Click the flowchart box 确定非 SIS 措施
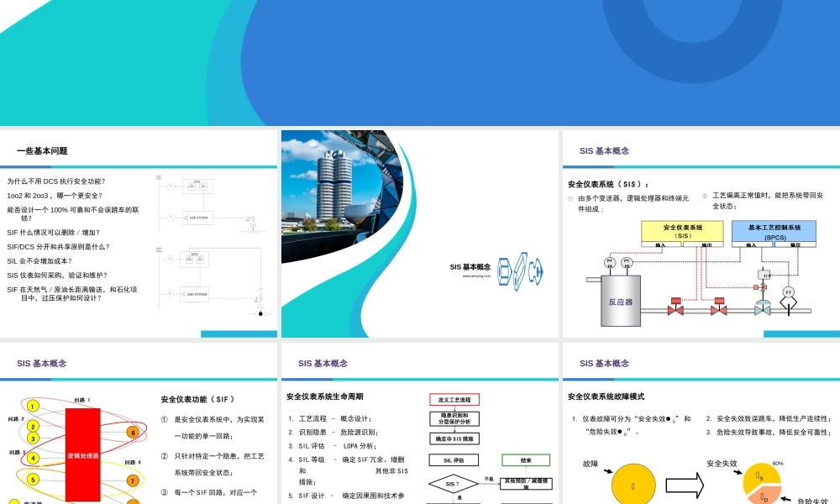840x504 pixels. tap(454, 438)
